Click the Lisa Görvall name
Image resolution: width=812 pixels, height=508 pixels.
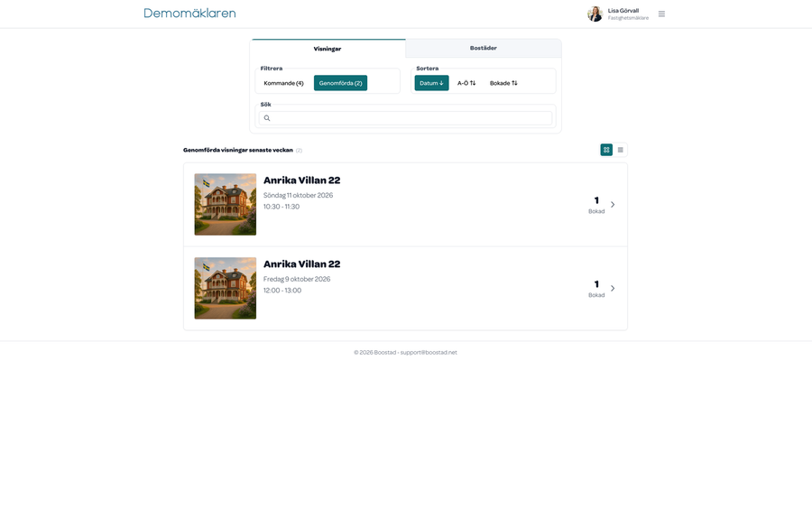pyautogui.click(x=623, y=10)
